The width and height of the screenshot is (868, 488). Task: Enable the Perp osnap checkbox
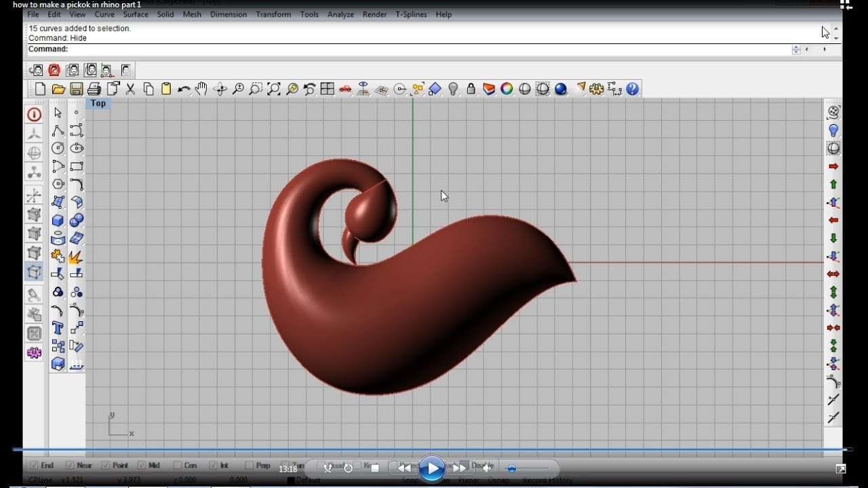tap(249, 466)
